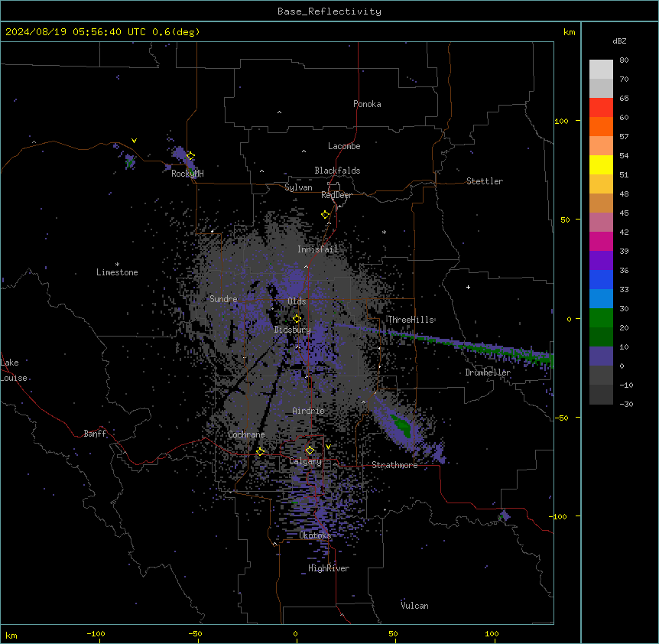Select the Okotoks label
Image resolution: width=659 pixels, height=644 pixels.
(x=315, y=535)
